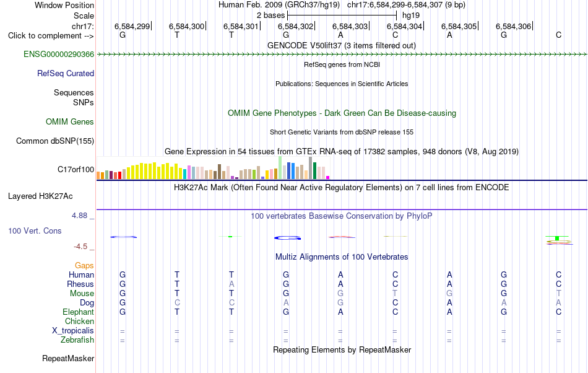Click the 6,584,304 ruler position
The width and height of the screenshot is (588, 373).
(405, 27)
